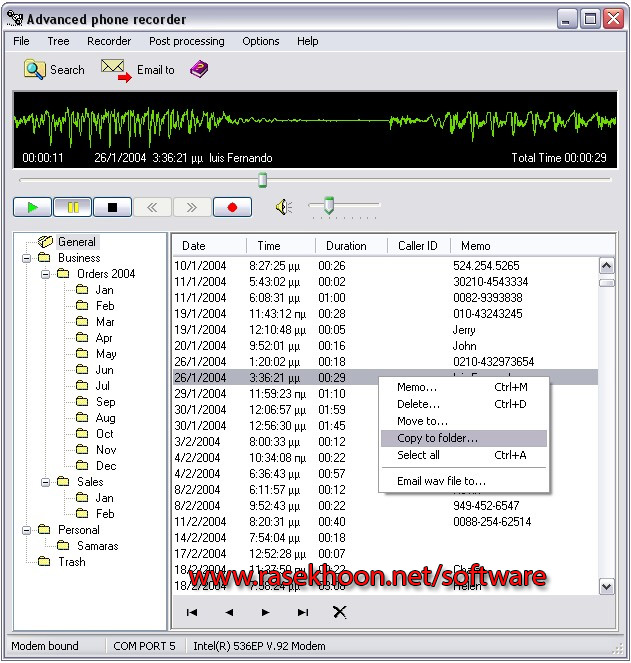Click the Modem bound status bar entry

45,646
